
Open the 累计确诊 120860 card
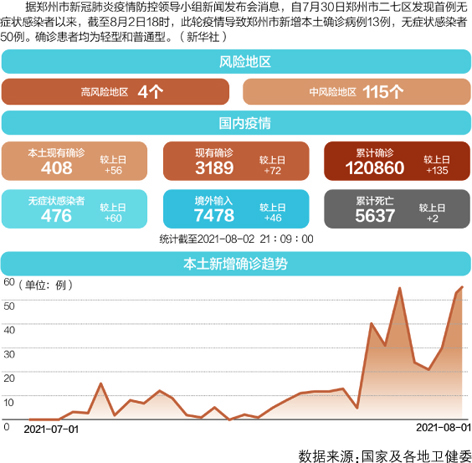tap(397, 161)
